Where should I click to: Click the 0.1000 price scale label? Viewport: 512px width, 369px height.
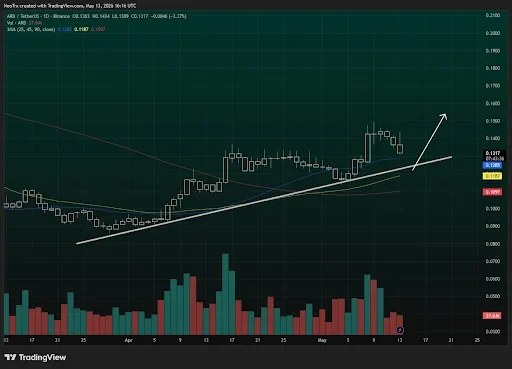pyautogui.click(x=493, y=209)
